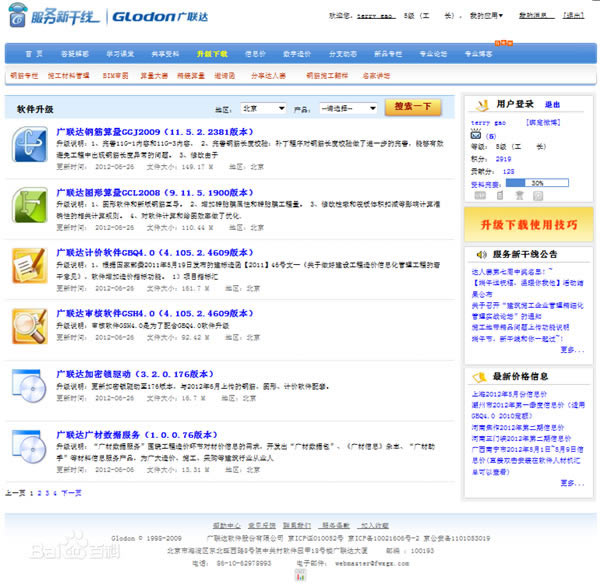
Task: Click fourth grey badge icon under progress bar
Action: (538, 196)
